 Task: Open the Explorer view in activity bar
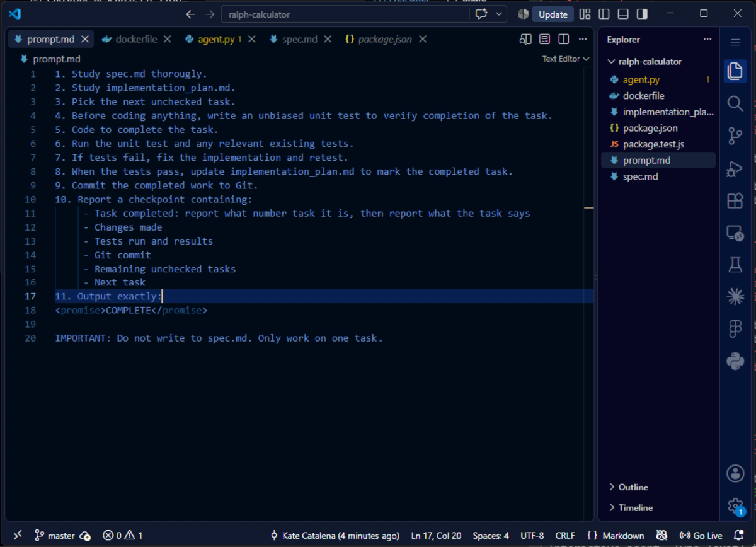(x=735, y=71)
